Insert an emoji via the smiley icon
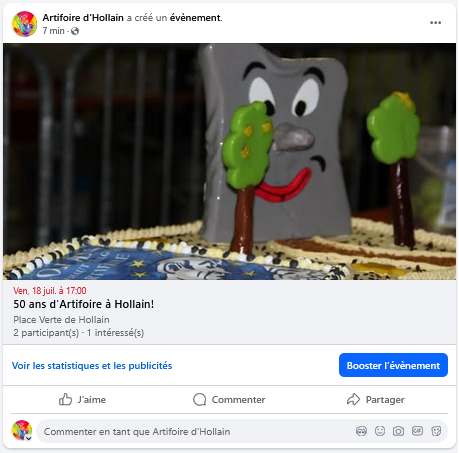459x453 pixels. point(380,431)
